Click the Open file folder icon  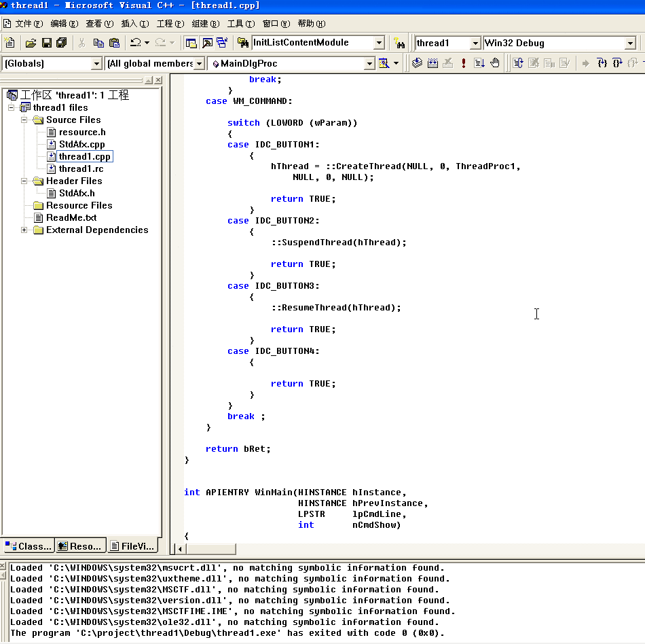31,43
